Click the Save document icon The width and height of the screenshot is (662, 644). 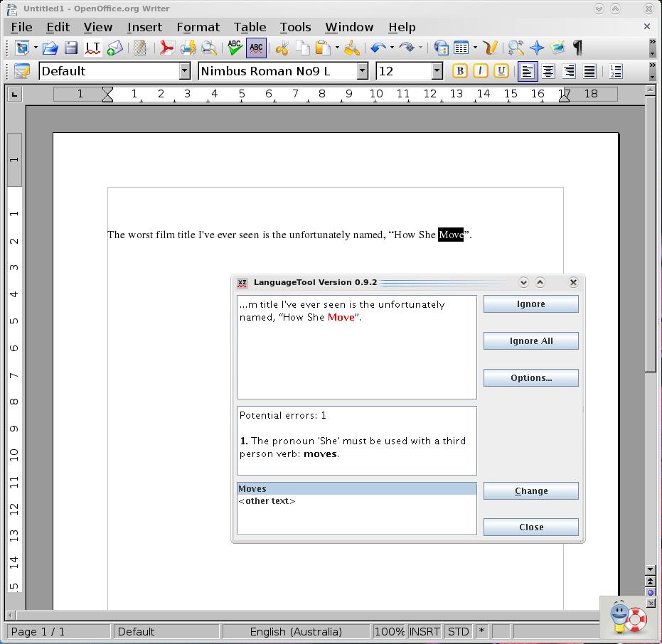click(x=71, y=48)
